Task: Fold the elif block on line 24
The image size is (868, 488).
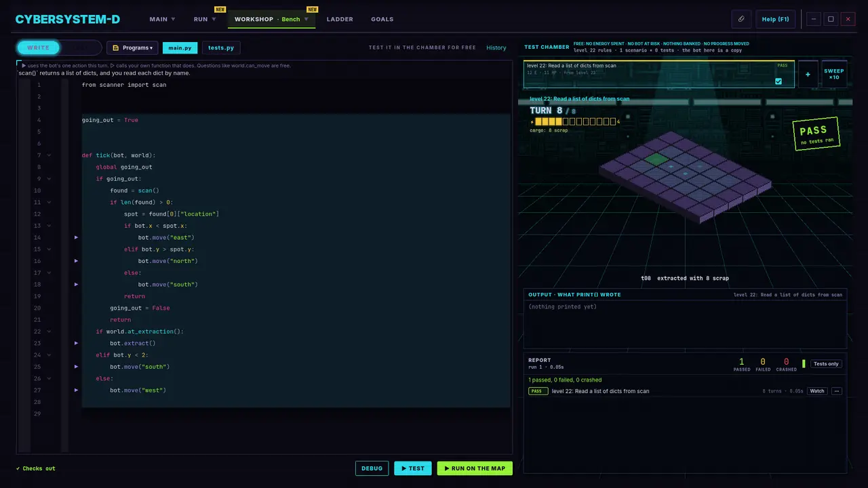Action: click(x=50, y=355)
